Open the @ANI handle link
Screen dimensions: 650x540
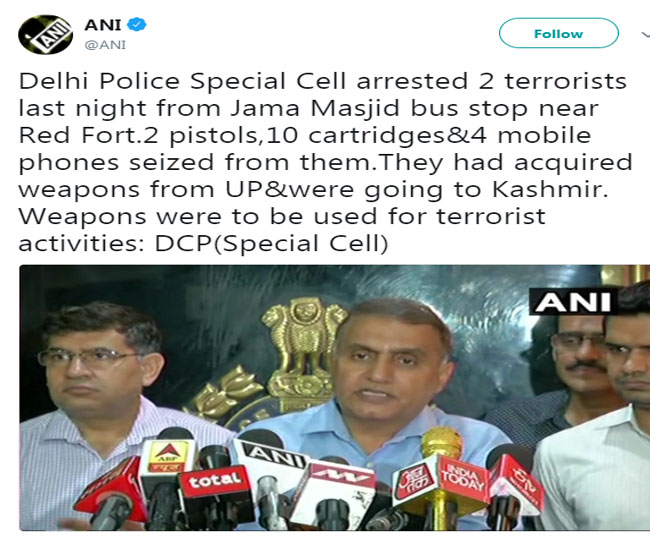pyautogui.click(x=105, y=45)
